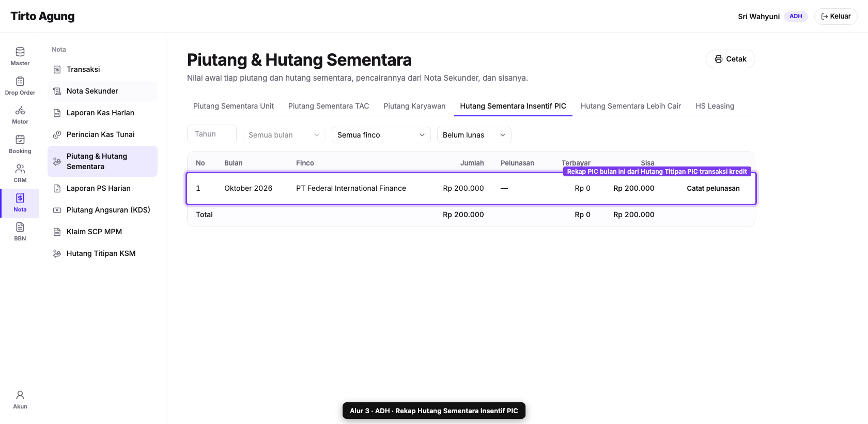Viewport: 868px width, 424px height.
Task: Go to the Motor section icon
Action: (20, 110)
